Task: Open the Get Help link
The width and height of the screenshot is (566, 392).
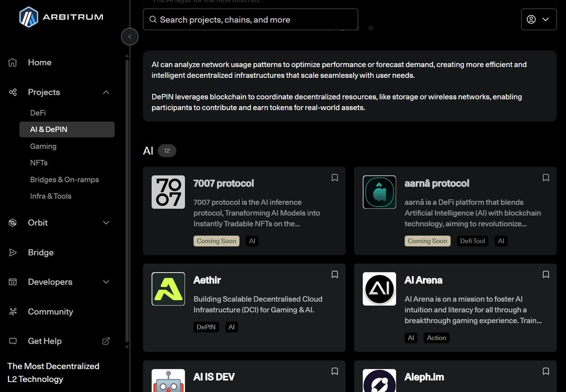Action: [45, 341]
